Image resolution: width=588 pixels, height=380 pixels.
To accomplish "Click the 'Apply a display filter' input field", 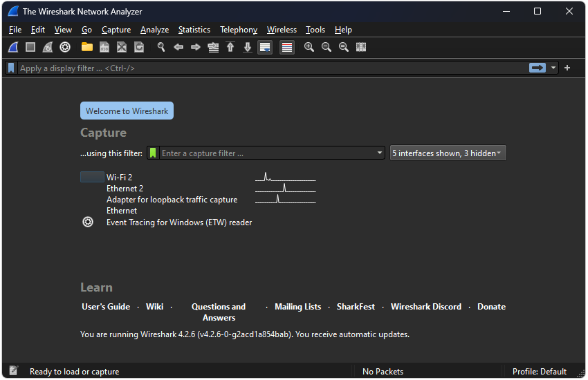I will [x=270, y=68].
